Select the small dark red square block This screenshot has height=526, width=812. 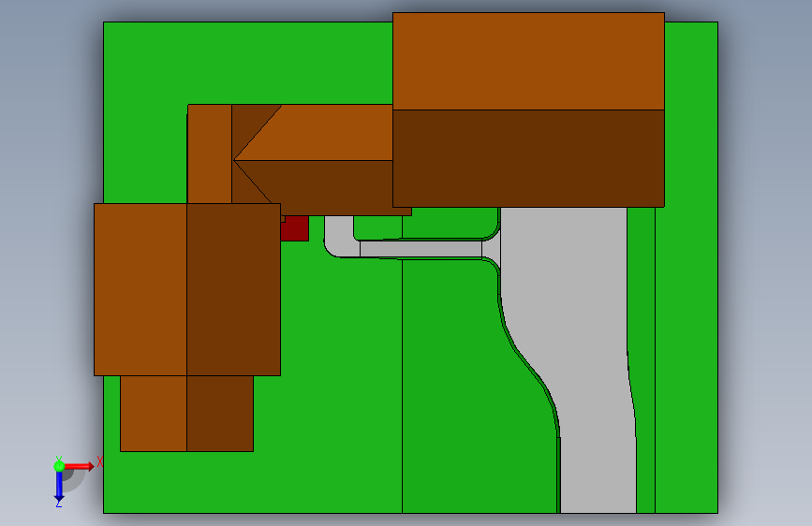[295, 228]
